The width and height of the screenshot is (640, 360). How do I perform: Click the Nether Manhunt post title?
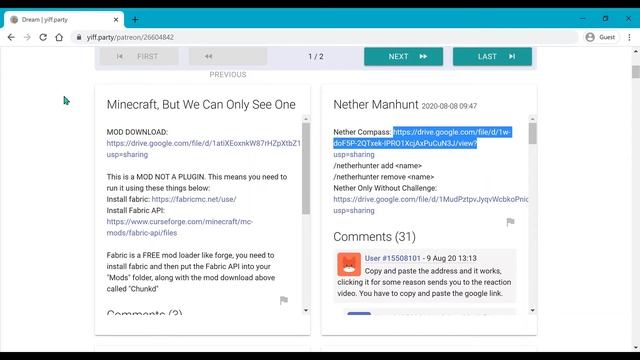click(376, 104)
